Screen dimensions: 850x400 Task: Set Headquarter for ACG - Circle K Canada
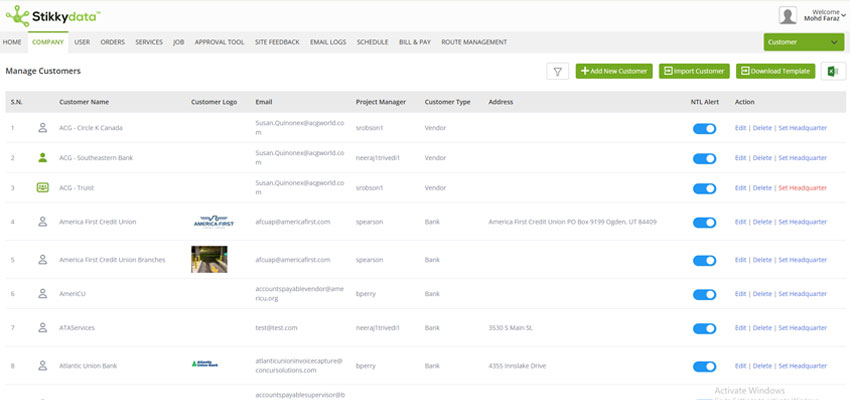[x=803, y=128]
